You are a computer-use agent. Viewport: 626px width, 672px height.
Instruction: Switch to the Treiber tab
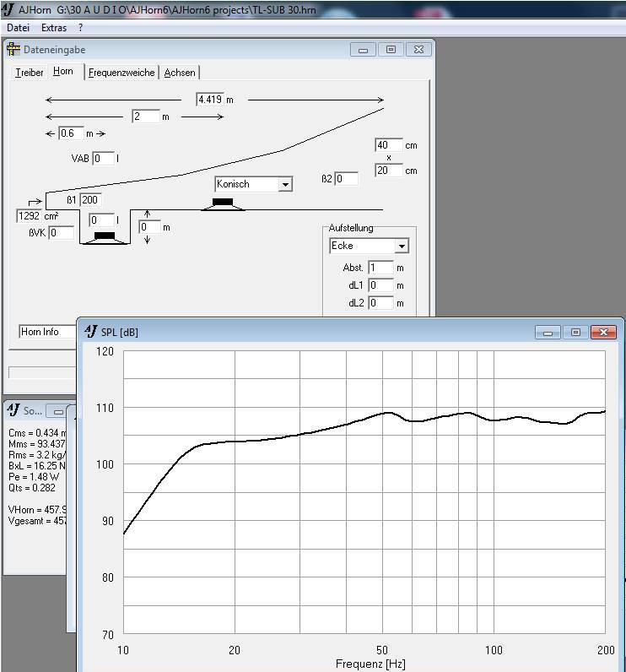[30, 73]
